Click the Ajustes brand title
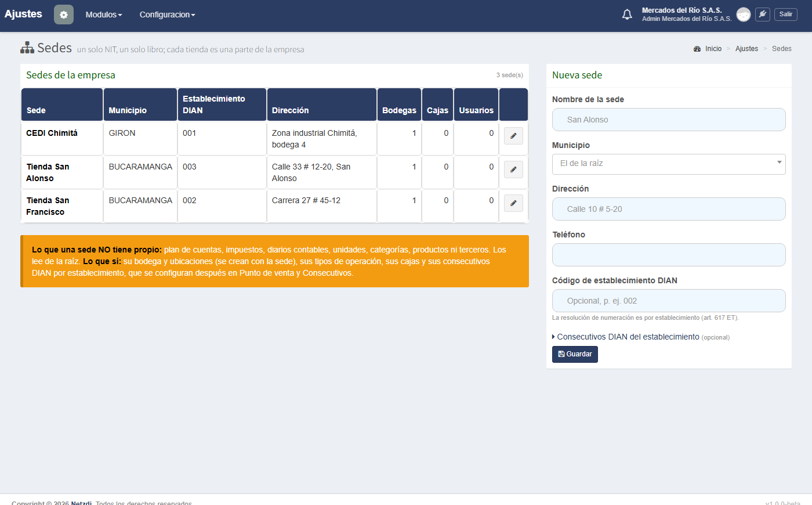 [23, 14]
